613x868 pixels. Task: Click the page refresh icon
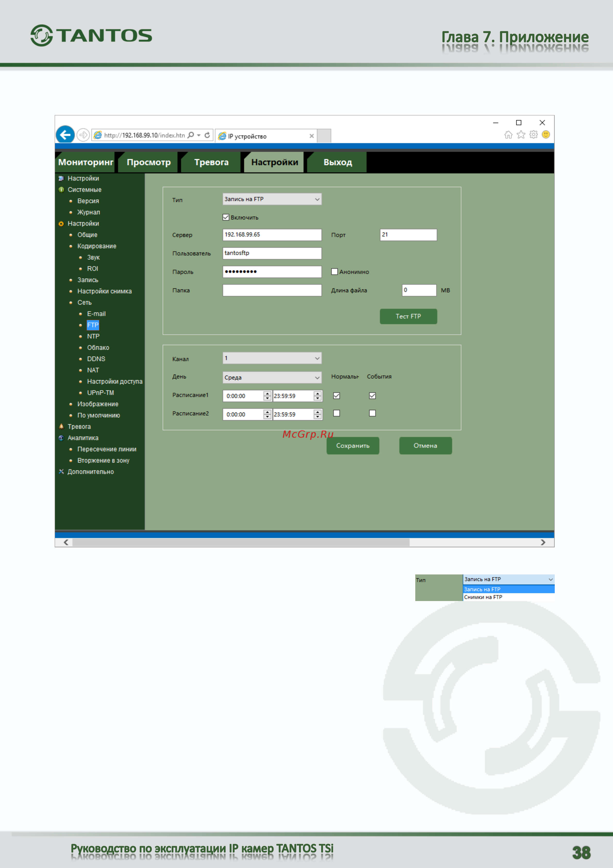(x=207, y=135)
